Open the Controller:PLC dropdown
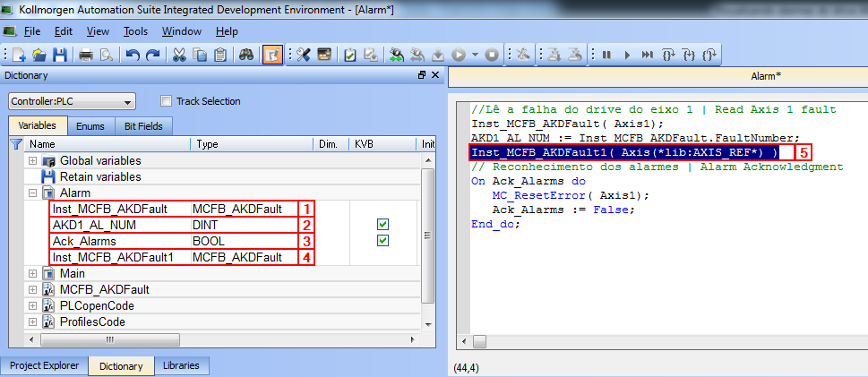The image size is (868, 377). pos(72,101)
